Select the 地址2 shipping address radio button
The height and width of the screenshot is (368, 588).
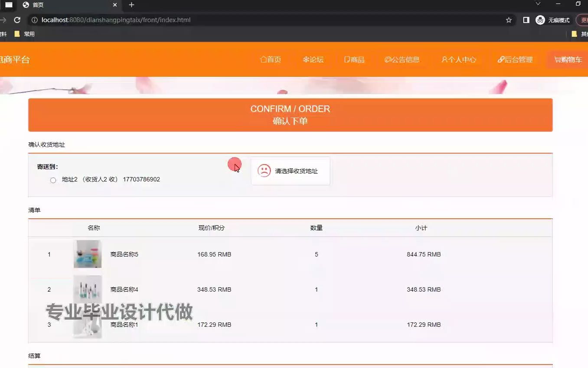pyautogui.click(x=53, y=180)
